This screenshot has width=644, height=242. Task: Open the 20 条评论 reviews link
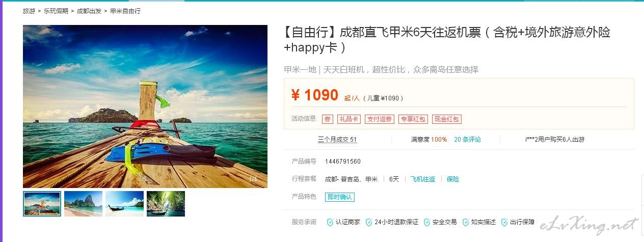[x=468, y=140]
